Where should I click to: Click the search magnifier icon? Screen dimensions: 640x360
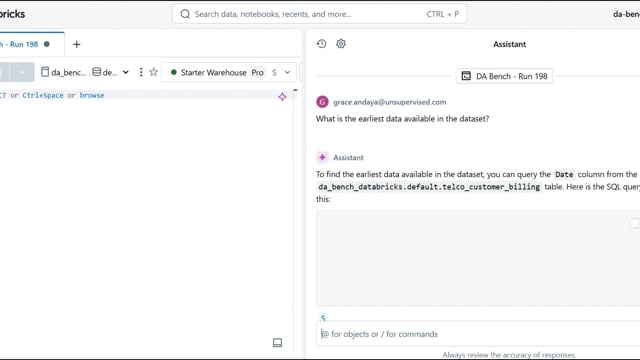[x=185, y=14]
